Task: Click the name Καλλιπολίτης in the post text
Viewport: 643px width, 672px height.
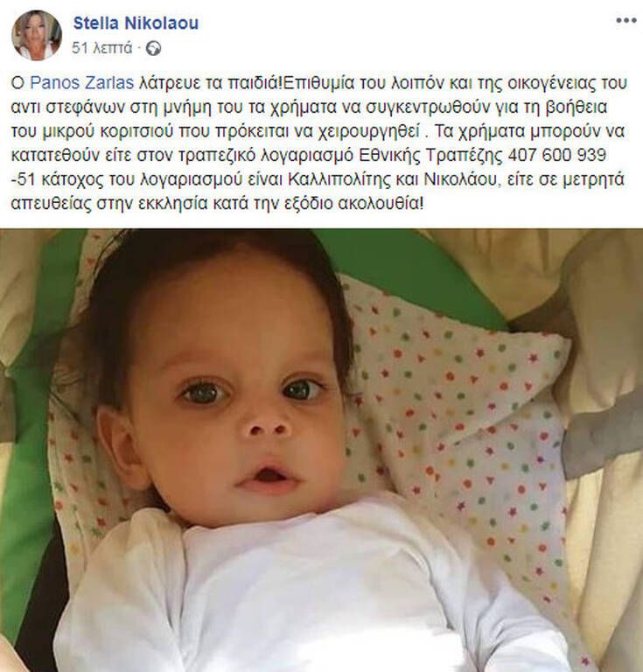Action: click(x=339, y=179)
